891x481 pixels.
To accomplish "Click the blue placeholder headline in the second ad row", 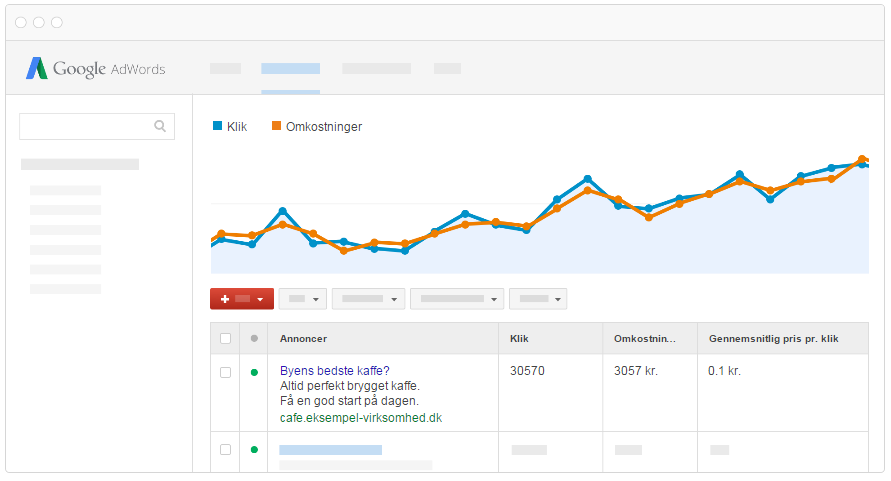I will [x=331, y=450].
